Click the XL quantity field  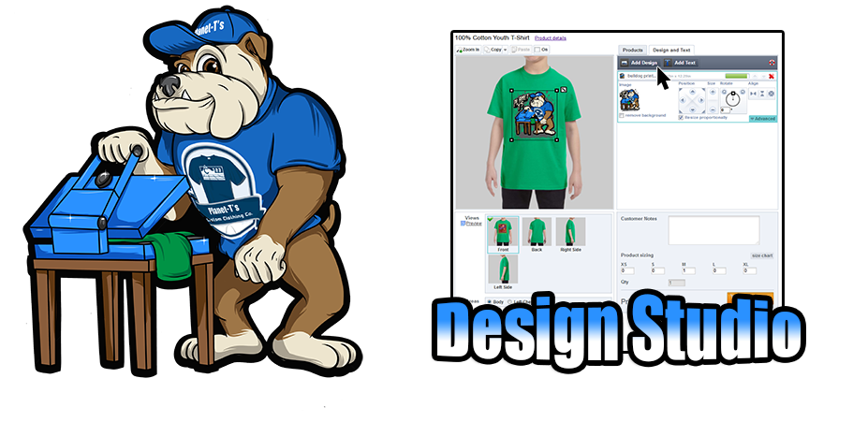point(749,271)
